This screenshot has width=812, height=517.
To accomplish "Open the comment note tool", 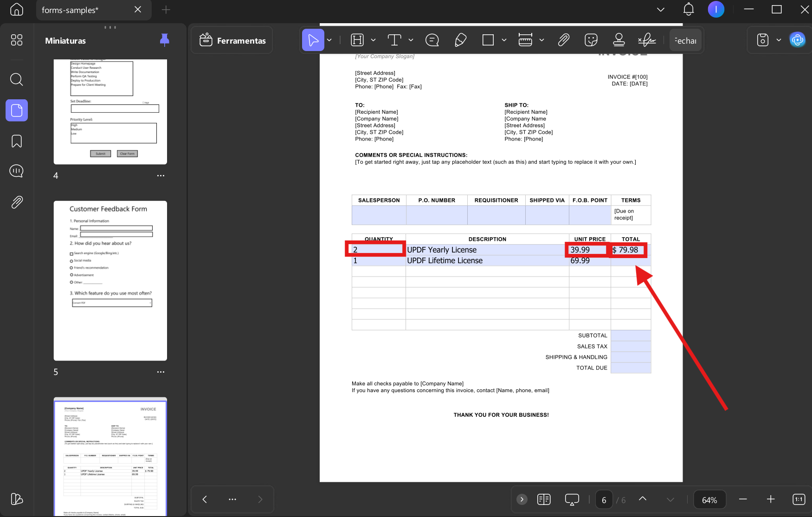I will [x=432, y=40].
